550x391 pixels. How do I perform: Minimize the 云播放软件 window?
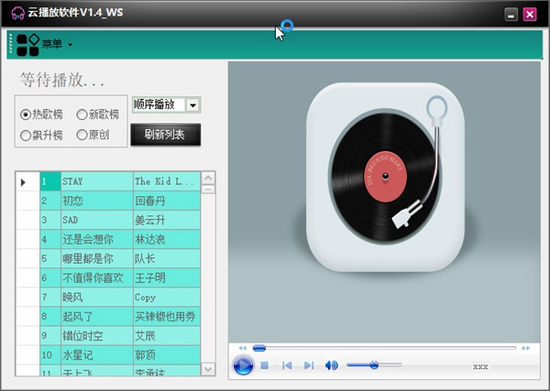pos(511,15)
